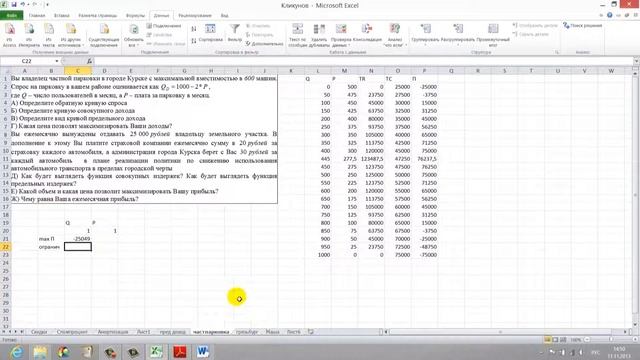Import data from the web (Из Интернета)
Screen dimensions: 640x360
coord(29,35)
